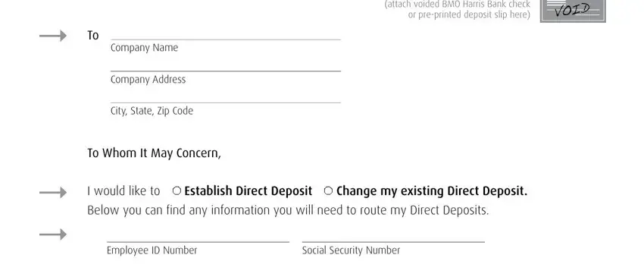Click the arrow pointing to the "To" line

[53, 36]
